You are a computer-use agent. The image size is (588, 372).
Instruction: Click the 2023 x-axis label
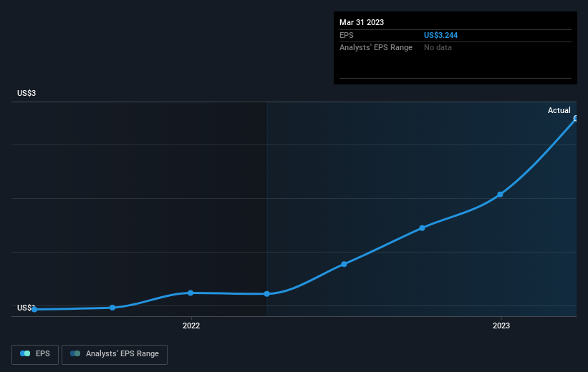pyautogui.click(x=501, y=325)
